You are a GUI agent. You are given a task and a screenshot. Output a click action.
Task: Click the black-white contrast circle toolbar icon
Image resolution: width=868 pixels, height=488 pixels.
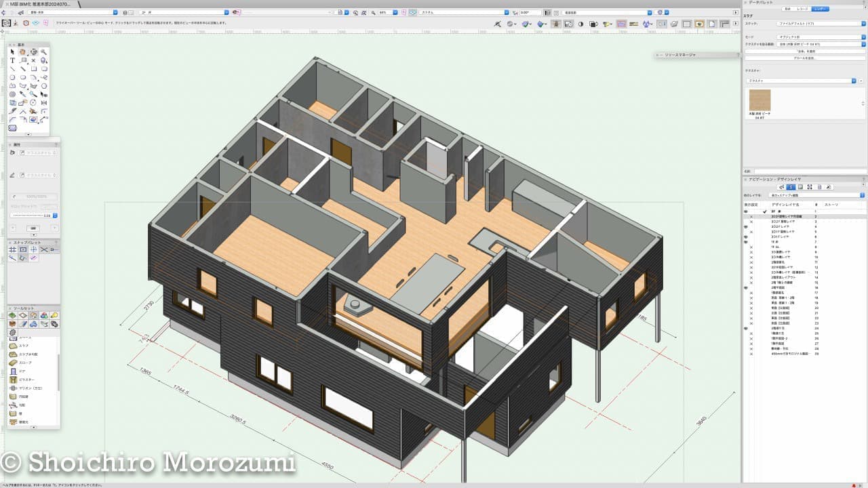(580, 24)
